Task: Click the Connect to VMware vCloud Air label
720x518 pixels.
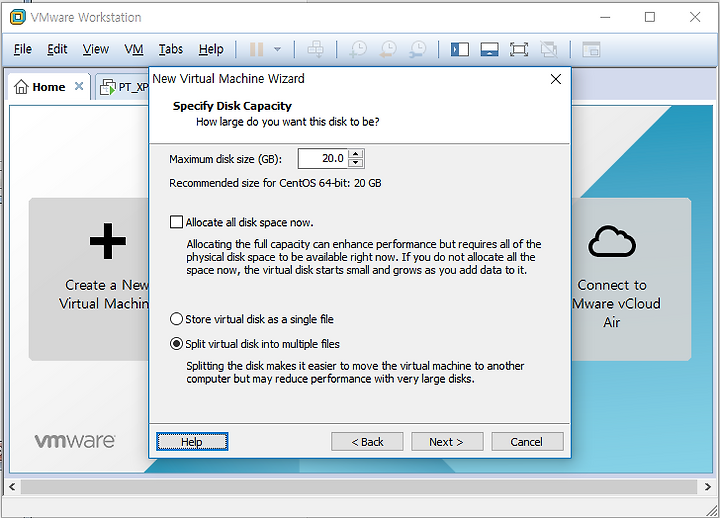Action: pyautogui.click(x=615, y=304)
